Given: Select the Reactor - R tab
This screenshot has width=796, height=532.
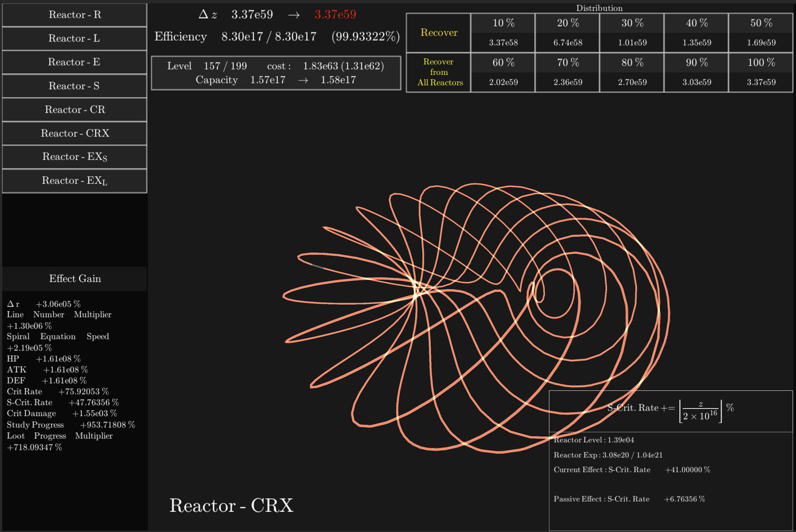Looking at the screenshot, I should (x=74, y=15).
